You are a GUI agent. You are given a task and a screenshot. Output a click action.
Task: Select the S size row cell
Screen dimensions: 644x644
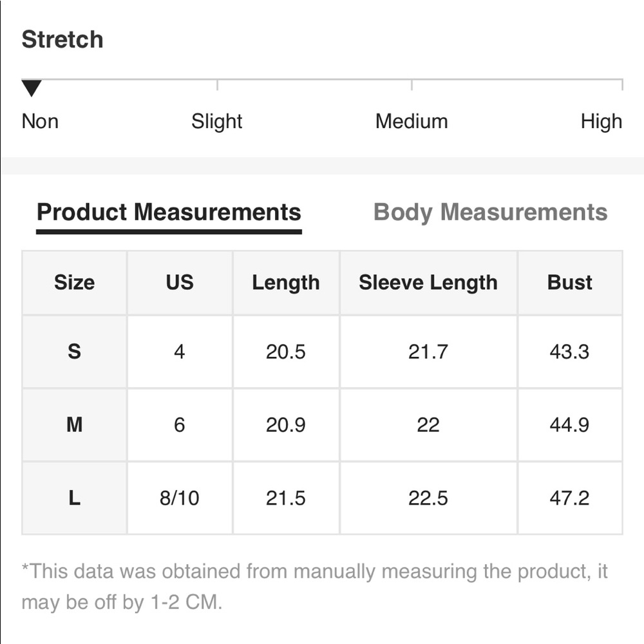click(74, 352)
